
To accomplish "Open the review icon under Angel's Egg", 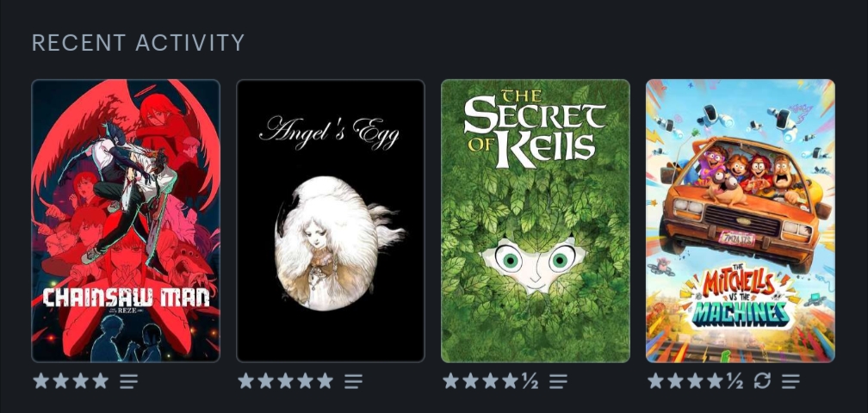I will [x=353, y=381].
